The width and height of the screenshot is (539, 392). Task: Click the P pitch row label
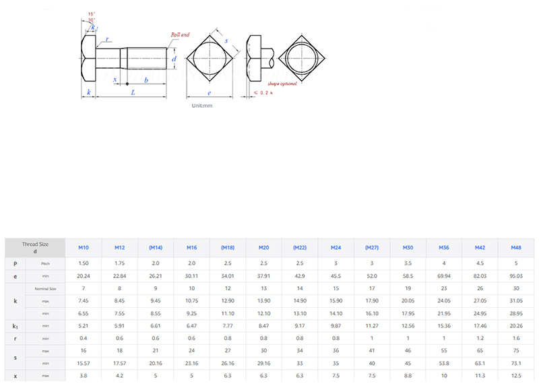(x=15, y=263)
